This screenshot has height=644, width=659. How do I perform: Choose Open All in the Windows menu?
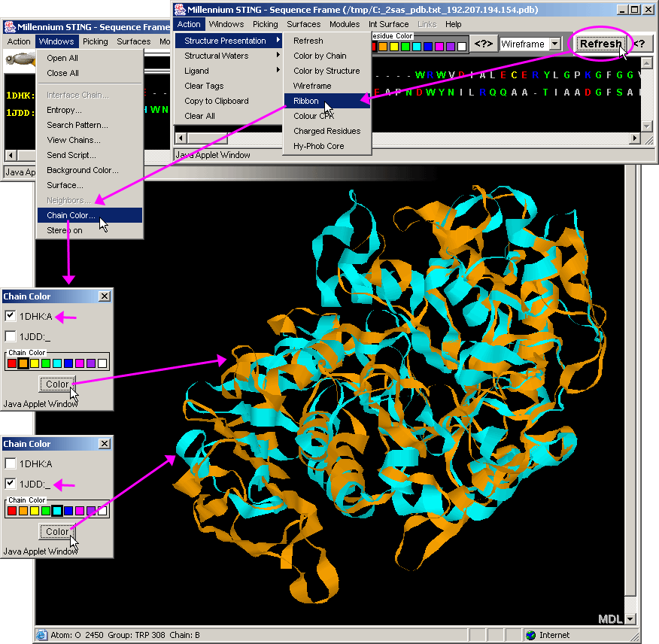point(90,58)
